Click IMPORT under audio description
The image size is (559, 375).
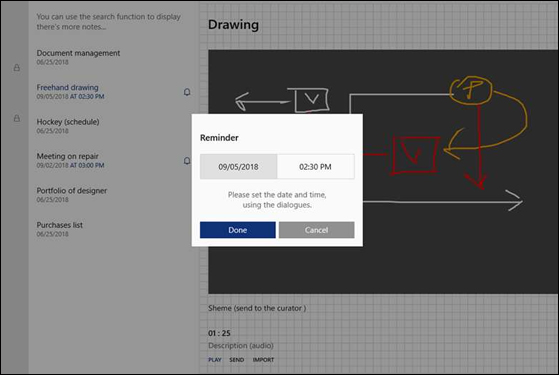pyautogui.click(x=263, y=360)
